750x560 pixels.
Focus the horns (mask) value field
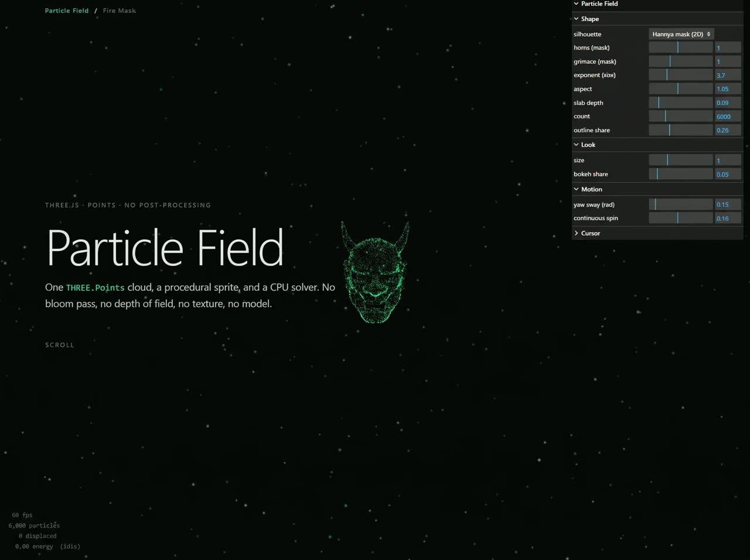click(728, 47)
